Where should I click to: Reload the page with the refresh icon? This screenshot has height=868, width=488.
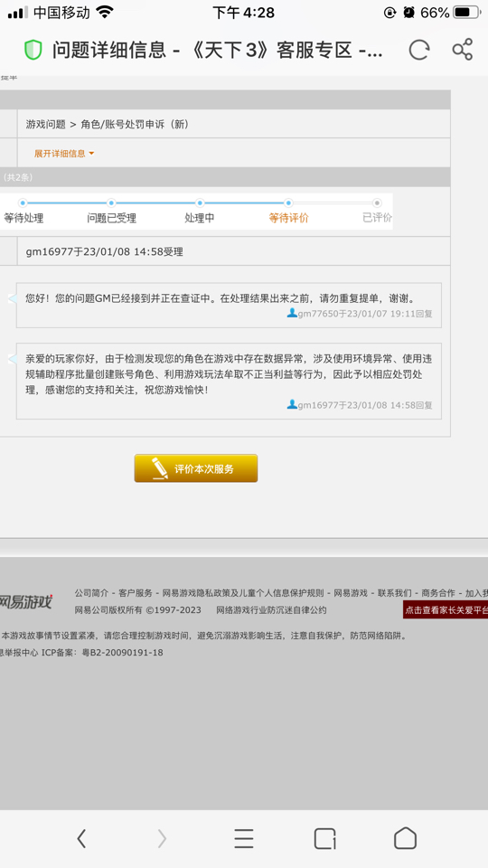point(418,50)
